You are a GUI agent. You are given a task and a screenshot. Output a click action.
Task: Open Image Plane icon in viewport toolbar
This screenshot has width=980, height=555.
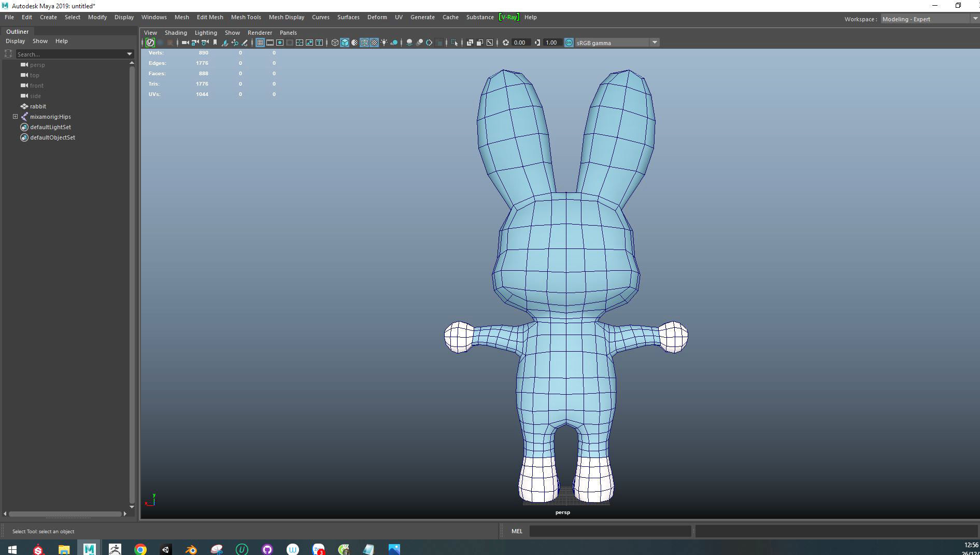tap(225, 43)
